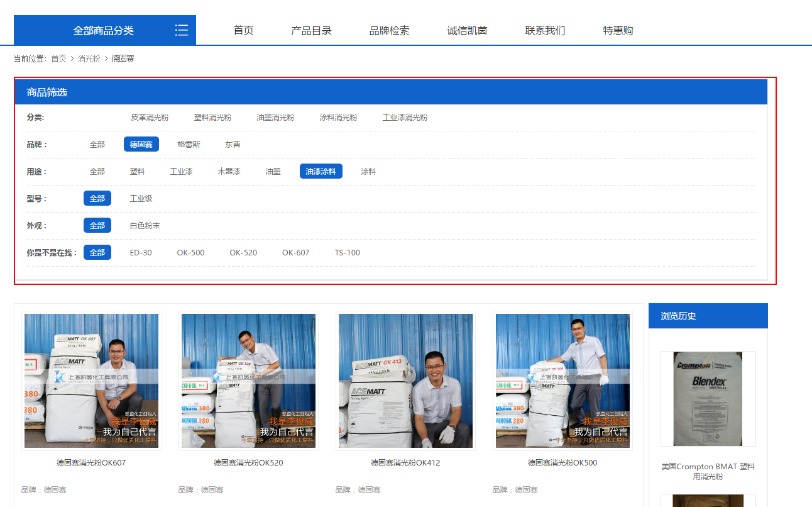Click 首页 in the breadcrumb path
812x507 pixels.
[58, 58]
